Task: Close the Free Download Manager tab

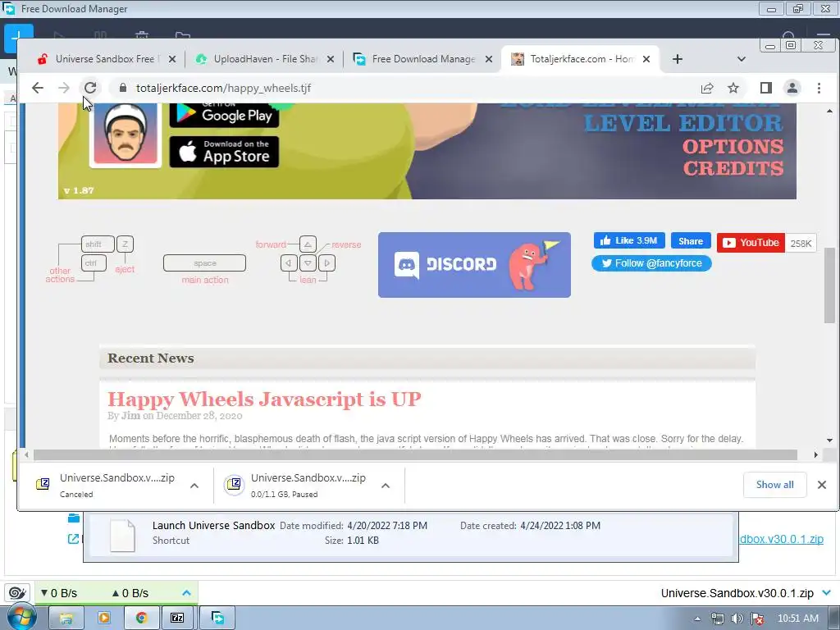Action: pyautogui.click(x=489, y=59)
